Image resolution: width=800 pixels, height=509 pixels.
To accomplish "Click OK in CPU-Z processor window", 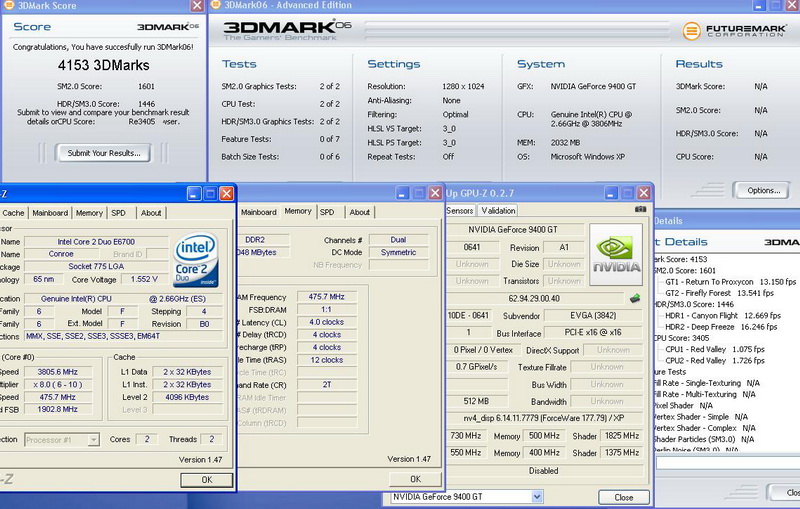I will coord(207,480).
